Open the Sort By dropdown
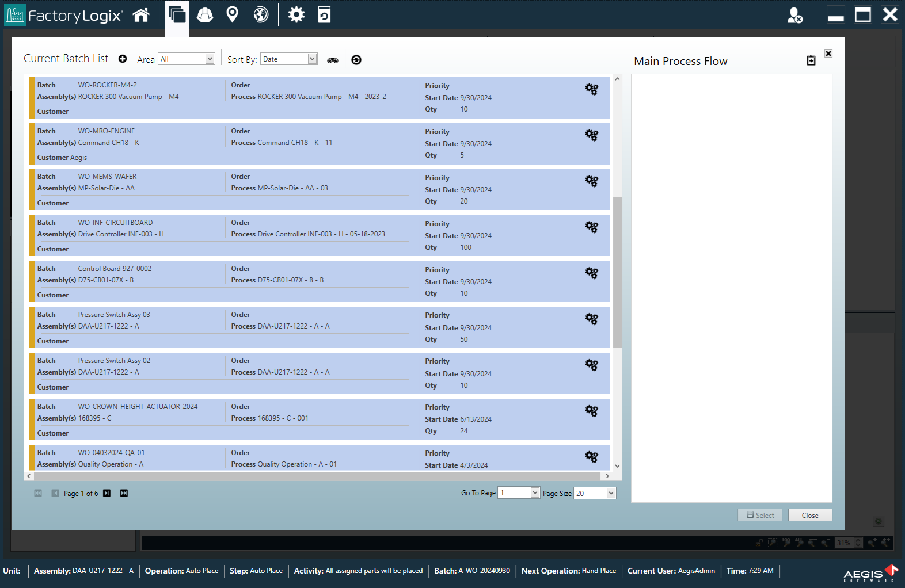The height and width of the screenshot is (588, 905). 312,59
